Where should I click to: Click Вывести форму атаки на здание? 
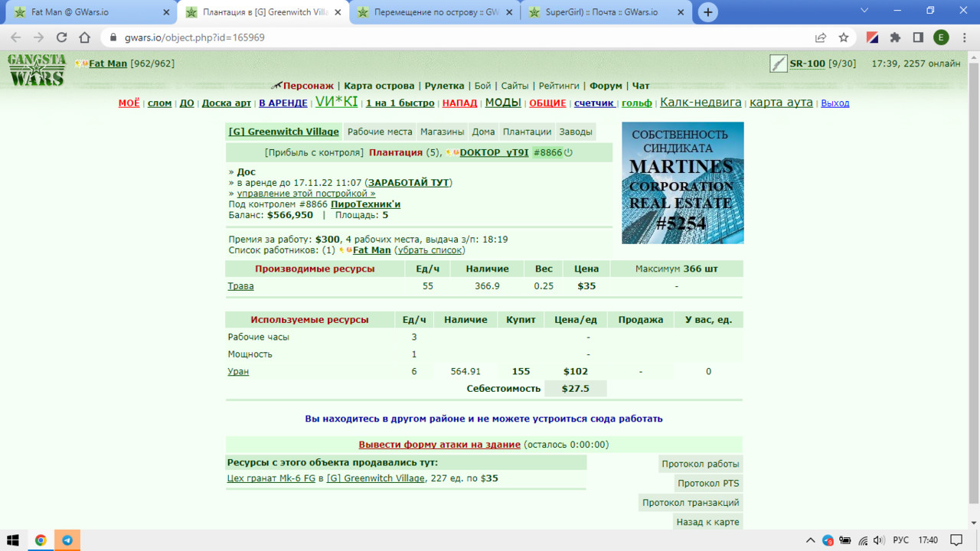[x=439, y=445]
